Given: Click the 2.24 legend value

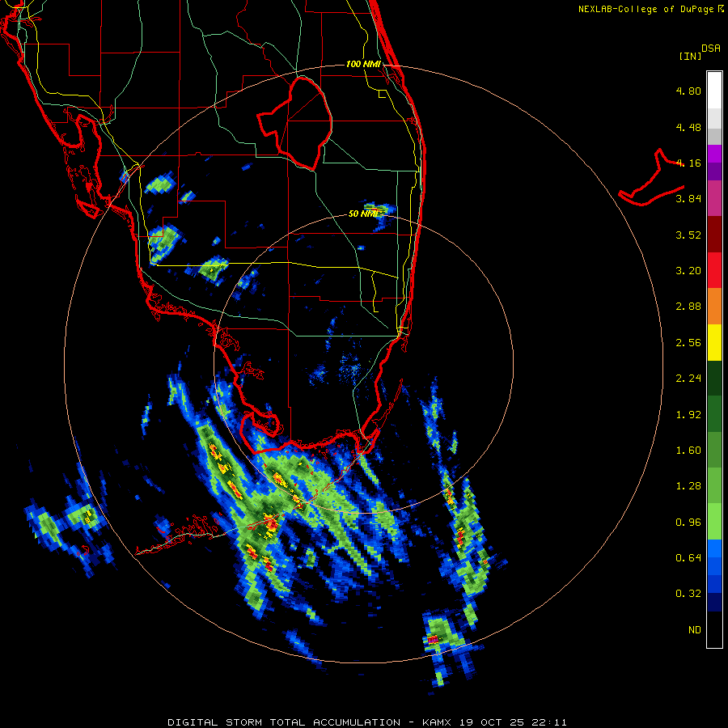Looking at the screenshot, I should (x=688, y=379).
